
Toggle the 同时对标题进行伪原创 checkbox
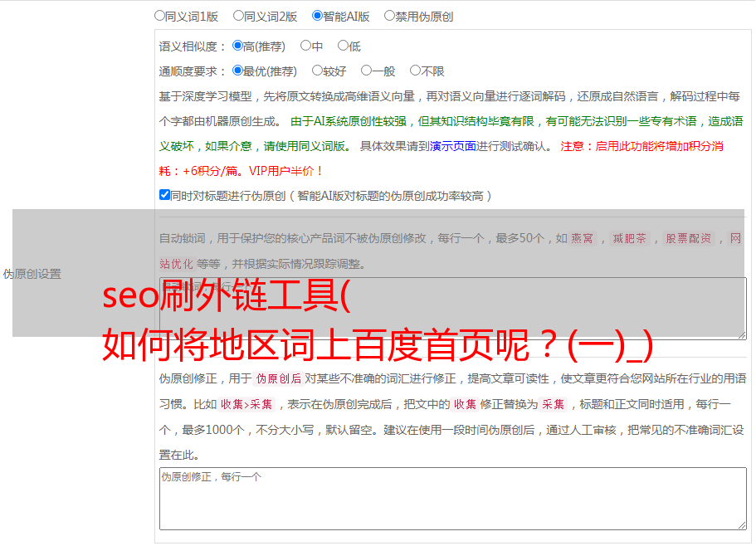coord(164,195)
